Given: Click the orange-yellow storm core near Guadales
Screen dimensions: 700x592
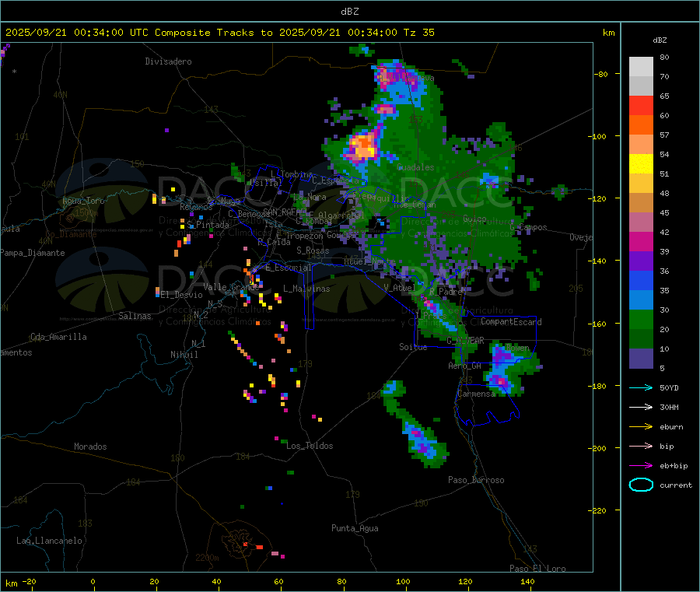Looking at the screenshot, I should click(x=363, y=146).
